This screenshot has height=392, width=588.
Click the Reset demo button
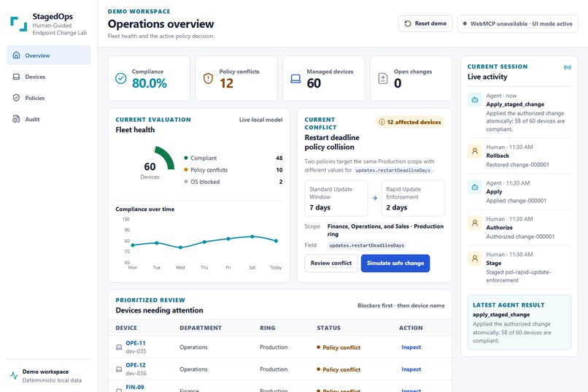tap(425, 23)
